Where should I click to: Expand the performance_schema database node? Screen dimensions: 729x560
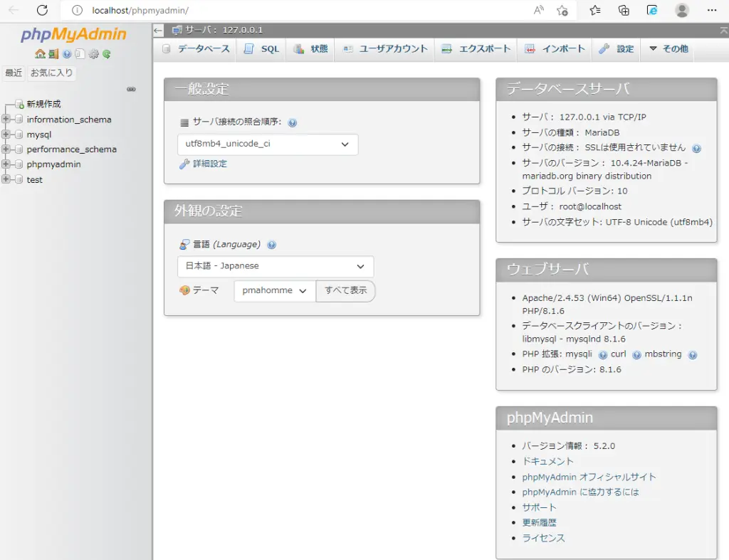(x=6, y=149)
